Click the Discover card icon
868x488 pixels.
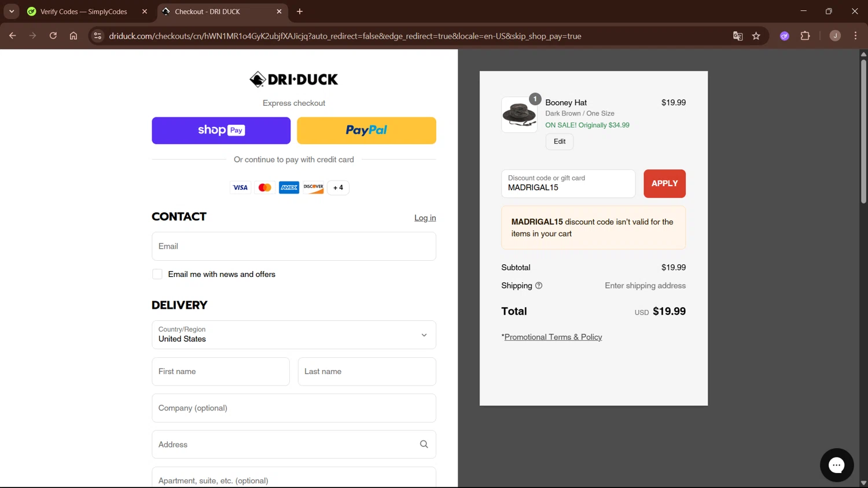[313, 187]
